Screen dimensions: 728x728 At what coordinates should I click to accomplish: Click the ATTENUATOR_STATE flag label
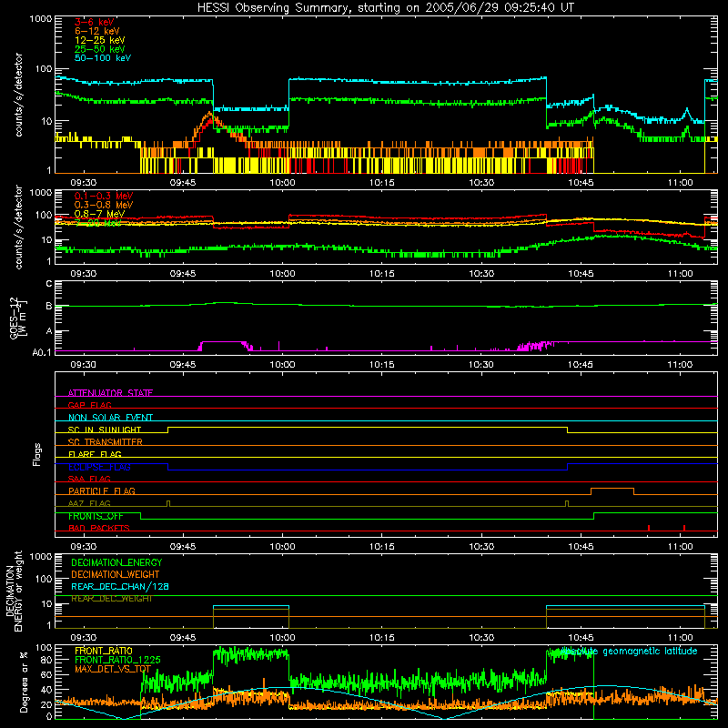click(x=110, y=393)
